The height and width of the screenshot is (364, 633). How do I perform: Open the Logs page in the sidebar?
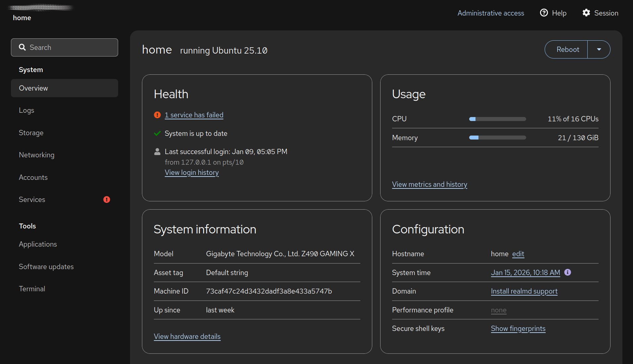26,110
